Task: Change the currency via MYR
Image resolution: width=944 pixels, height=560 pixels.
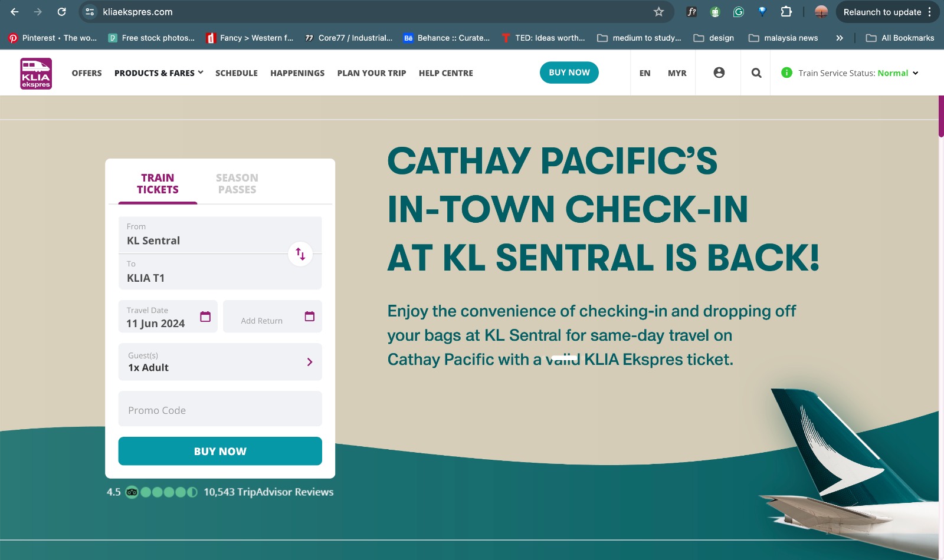Action: [677, 73]
